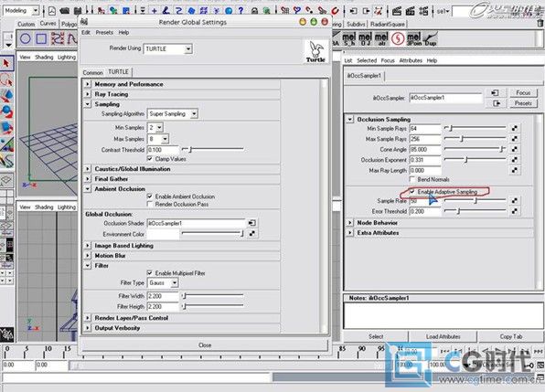
Task: Click the Focus button
Action: point(523,92)
